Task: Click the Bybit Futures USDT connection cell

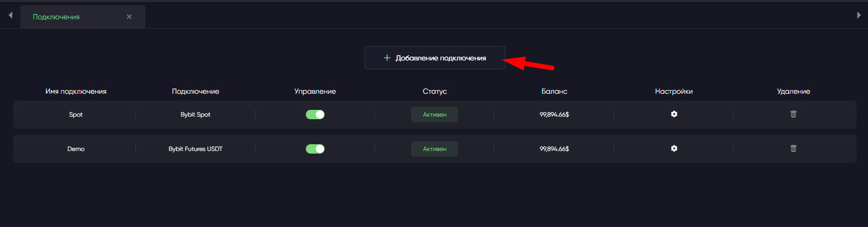Action: pyautogui.click(x=195, y=149)
